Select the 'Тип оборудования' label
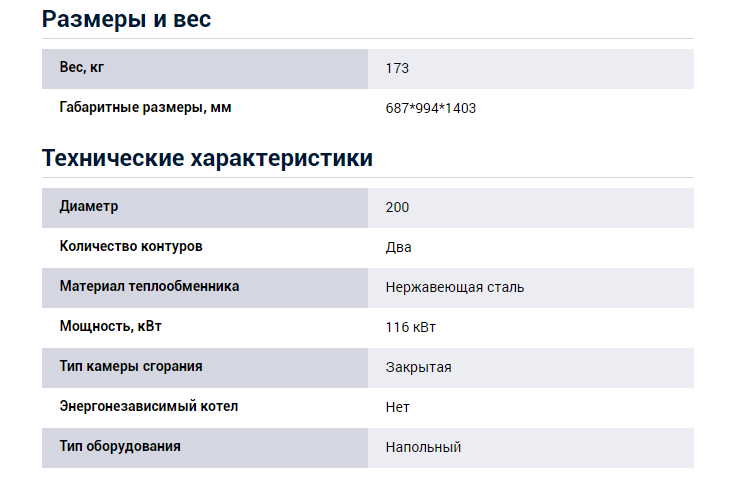 point(120,446)
